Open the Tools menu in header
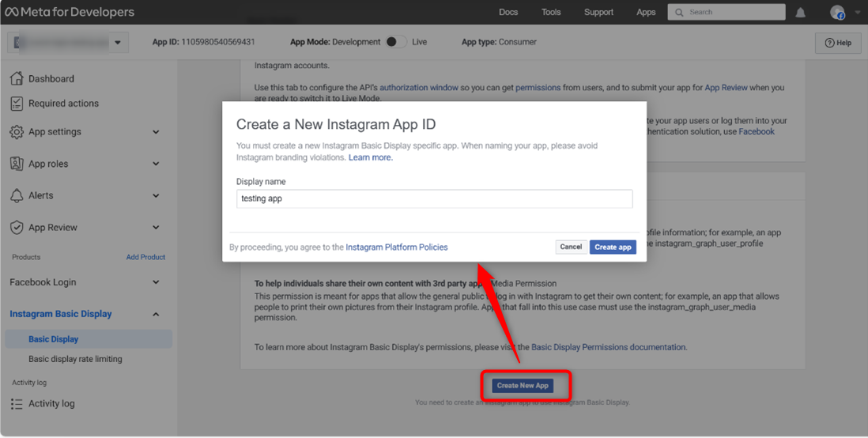The image size is (868, 438). click(x=551, y=12)
